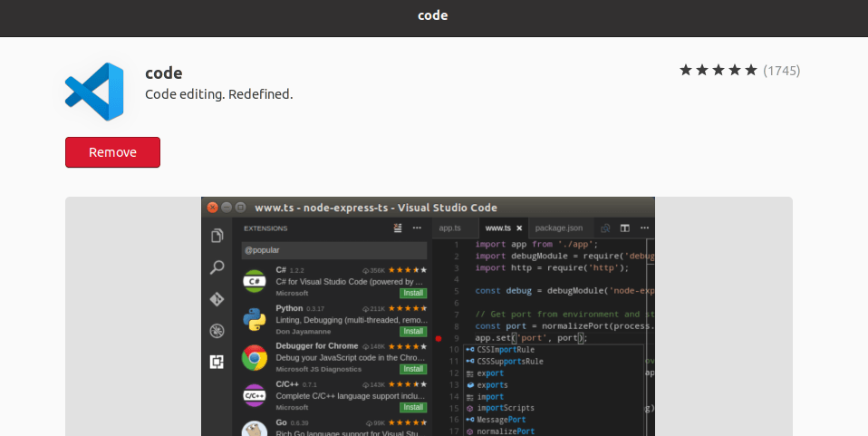Click the Go gopher extension logo in preview

pyautogui.click(x=254, y=429)
